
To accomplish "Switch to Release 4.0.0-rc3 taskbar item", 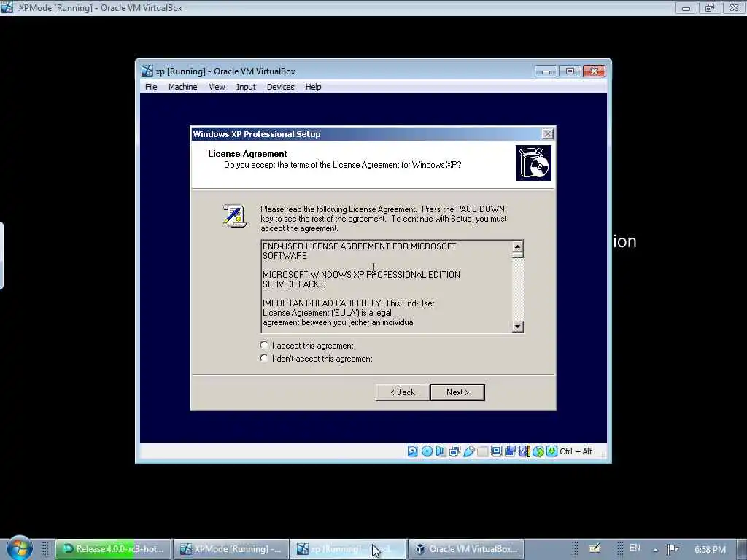I will click(112, 549).
